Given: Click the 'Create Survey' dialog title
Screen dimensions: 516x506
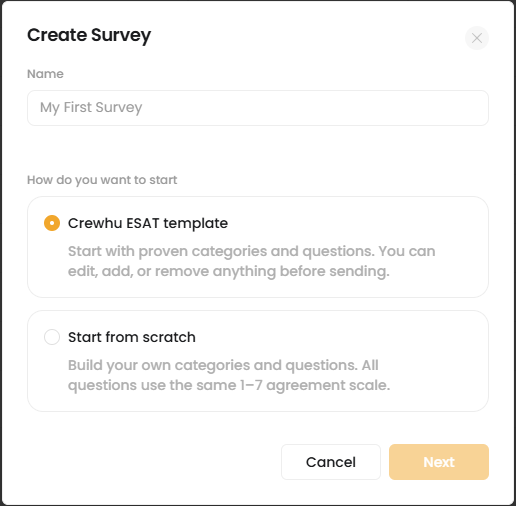Looking at the screenshot, I should 89,35.
